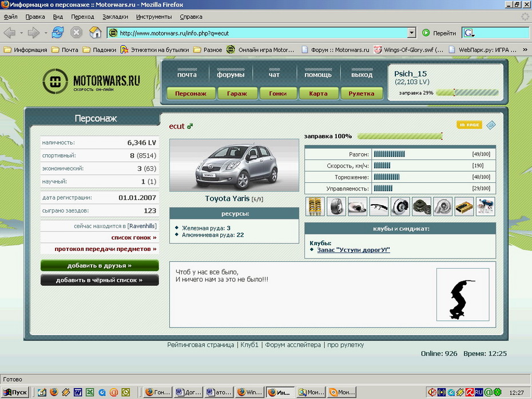532x399 pixels.
Task: Open the Запас "Уступи дорогУ!" club link
Action: point(354,250)
